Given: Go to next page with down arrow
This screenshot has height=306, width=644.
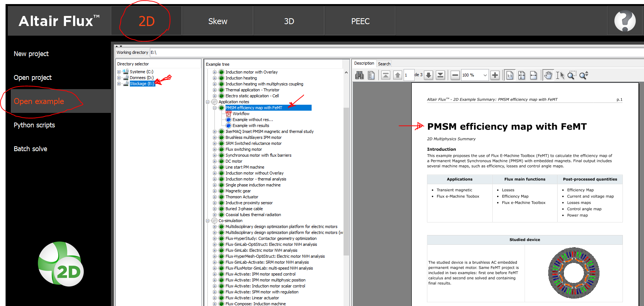Looking at the screenshot, I should coord(428,75).
